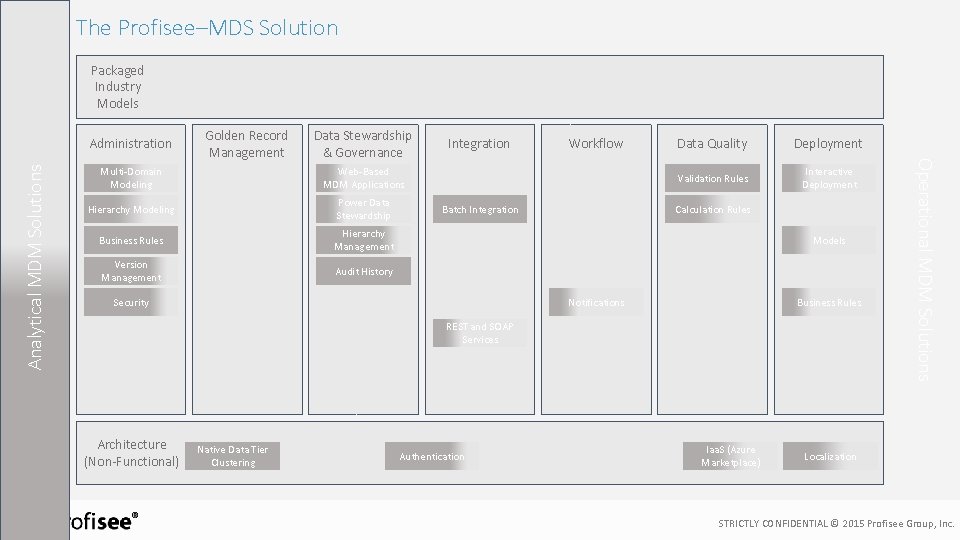Viewport: 960px width, 540px height.
Task: Select Native Data Tier Clustering box
Action: pyautogui.click(x=233, y=456)
